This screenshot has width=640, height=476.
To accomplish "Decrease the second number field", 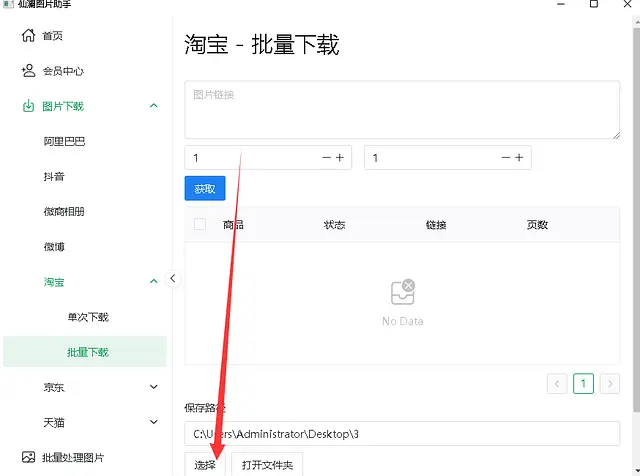I will click(506, 157).
